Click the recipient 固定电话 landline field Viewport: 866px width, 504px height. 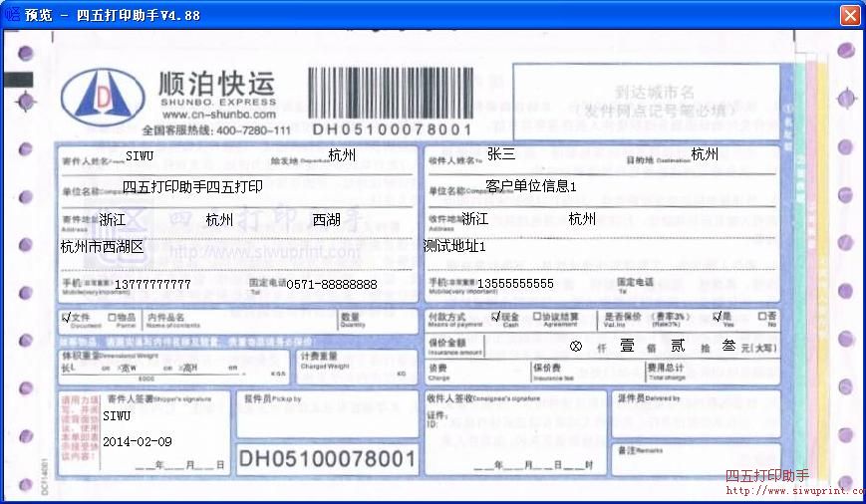[x=697, y=285]
